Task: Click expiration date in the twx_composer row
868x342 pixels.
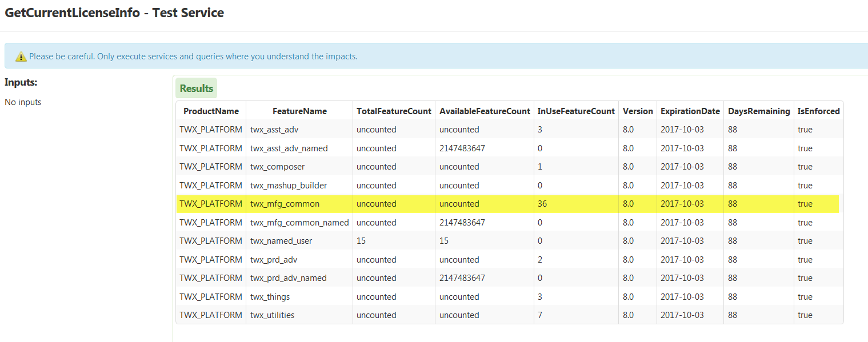Action: pos(682,167)
